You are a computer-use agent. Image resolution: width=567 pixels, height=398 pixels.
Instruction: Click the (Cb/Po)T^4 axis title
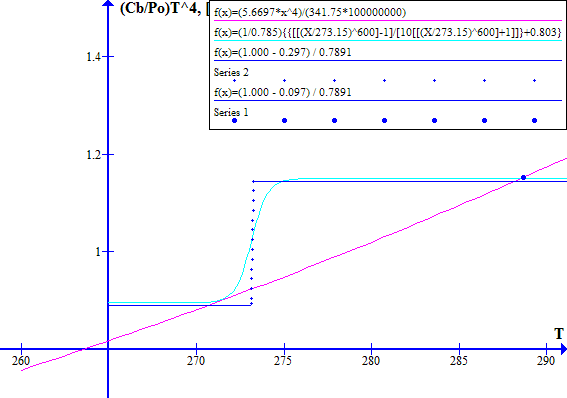coord(161,8)
